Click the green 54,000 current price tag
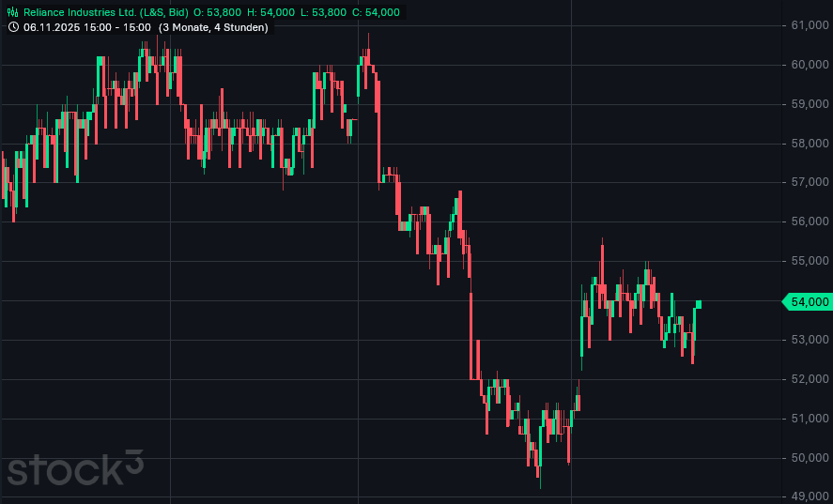This screenshot has width=833, height=504. [x=808, y=301]
